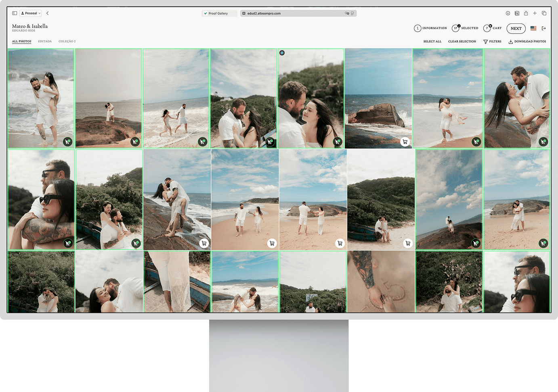Viewport: 558px width, 392px height.
Task: Change language via US flag
Action: click(x=533, y=28)
